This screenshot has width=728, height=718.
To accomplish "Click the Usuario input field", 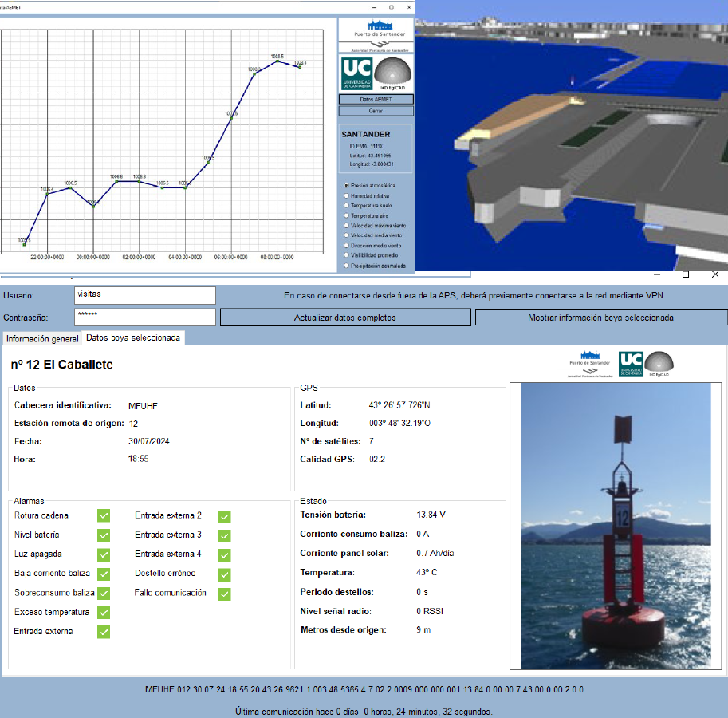I will point(144,294).
